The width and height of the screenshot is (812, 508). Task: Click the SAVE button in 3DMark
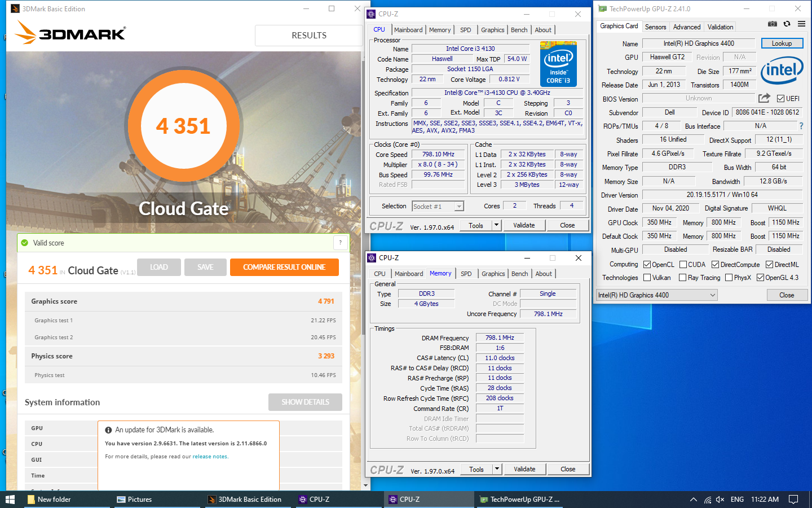(x=205, y=267)
